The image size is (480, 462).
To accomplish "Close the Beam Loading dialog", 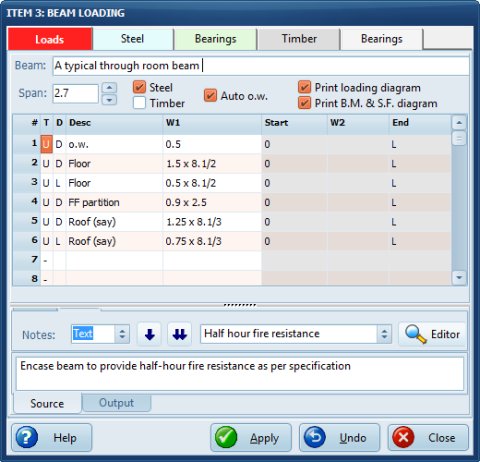I will pyautogui.click(x=428, y=437).
